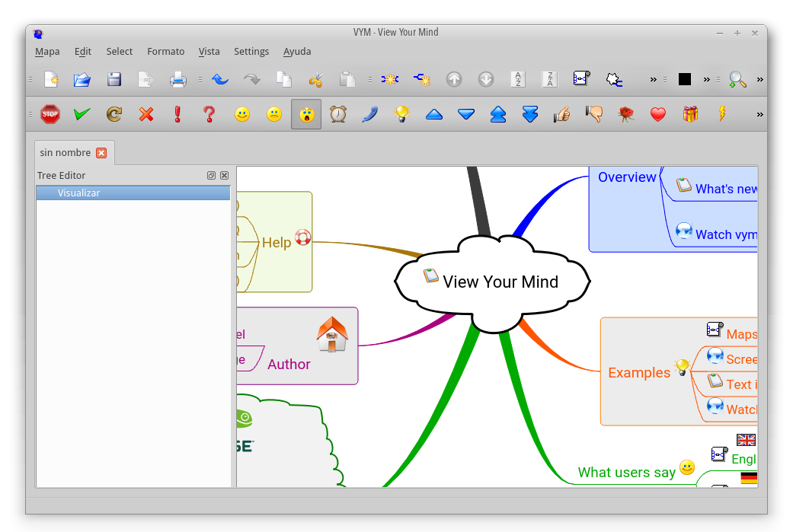The width and height of the screenshot is (793, 532).
Task: Expand overflow arrows right of magnifier
Action: click(x=759, y=79)
